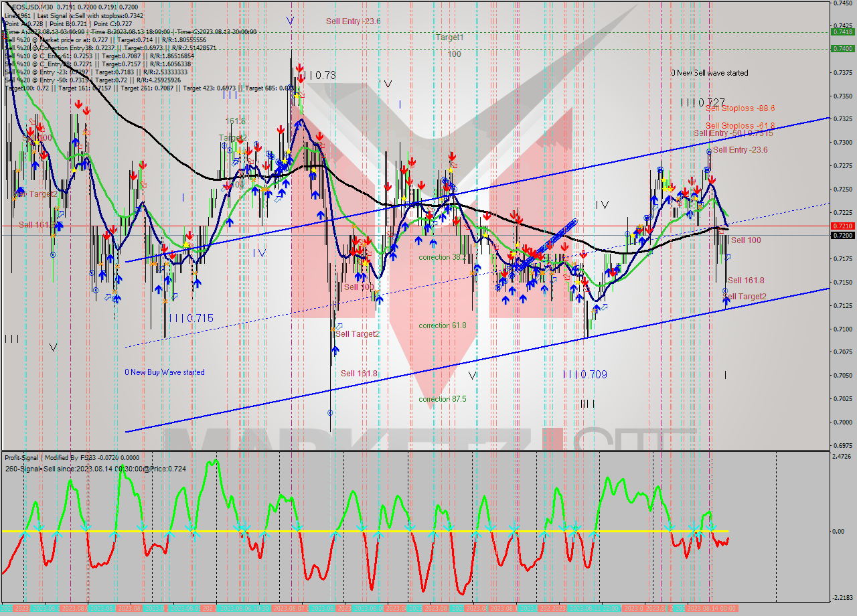The height and width of the screenshot is (616, 857).
Task: Click the 'correction 61.8' label
Action: pyautogui.click(x=443, y=325)
